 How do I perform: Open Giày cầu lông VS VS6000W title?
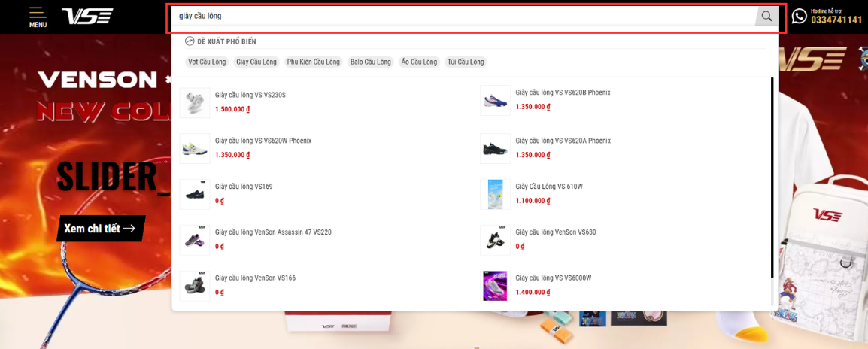[554, 278]
